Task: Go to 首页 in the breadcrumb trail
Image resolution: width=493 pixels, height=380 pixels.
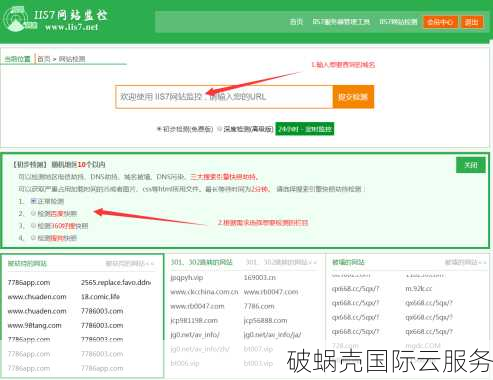Action: [44, 59]
